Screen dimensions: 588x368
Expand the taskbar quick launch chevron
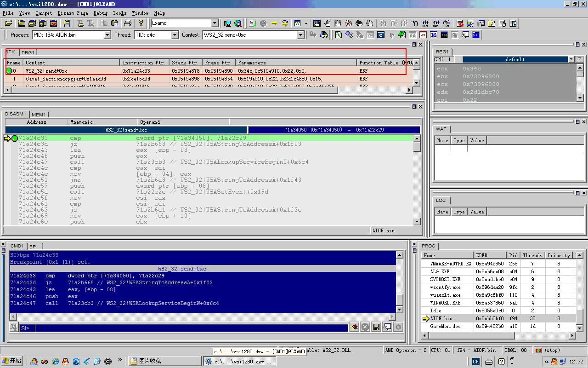click(x=120, y=360)
